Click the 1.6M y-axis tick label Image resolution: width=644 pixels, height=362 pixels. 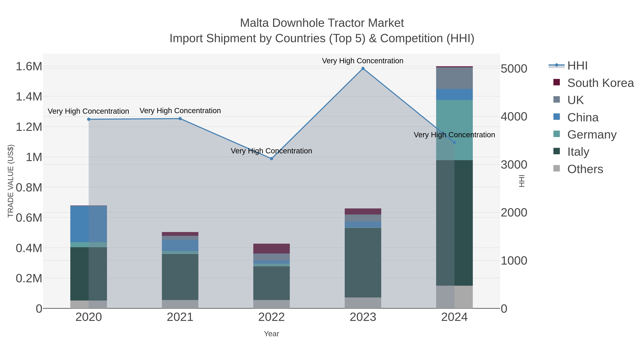(x=29, y=67)
